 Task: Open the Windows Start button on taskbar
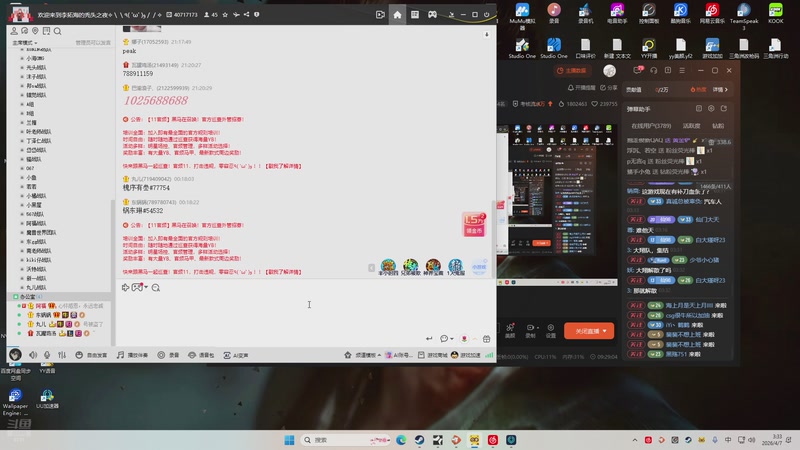[289, 440]
